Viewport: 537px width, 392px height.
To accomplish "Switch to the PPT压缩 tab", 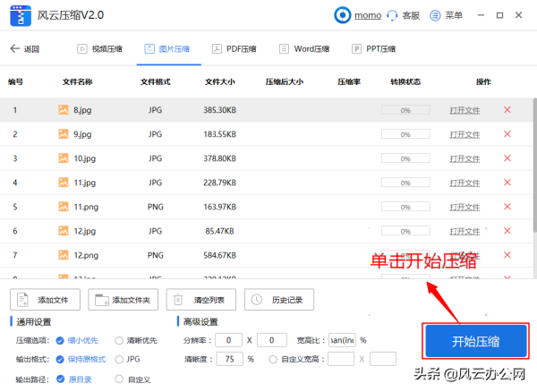I will point(373,49).
